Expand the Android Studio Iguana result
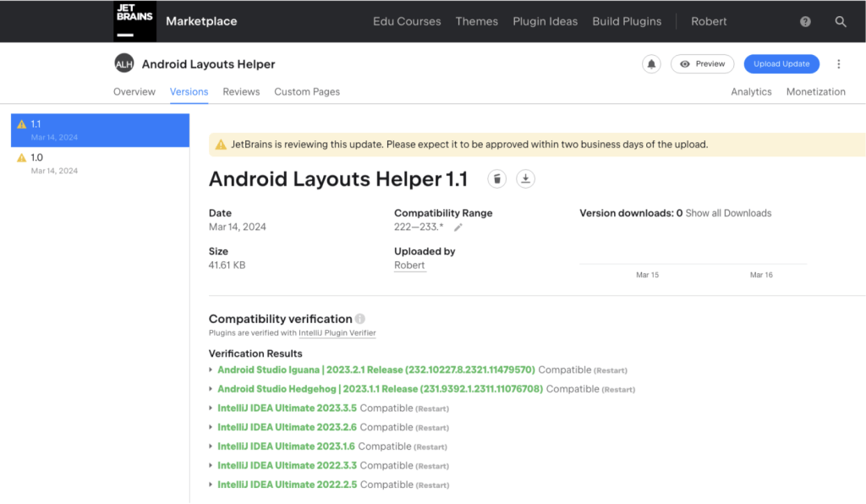The height and width of the screenshot is (504, 866). click(x=211, y=370)
